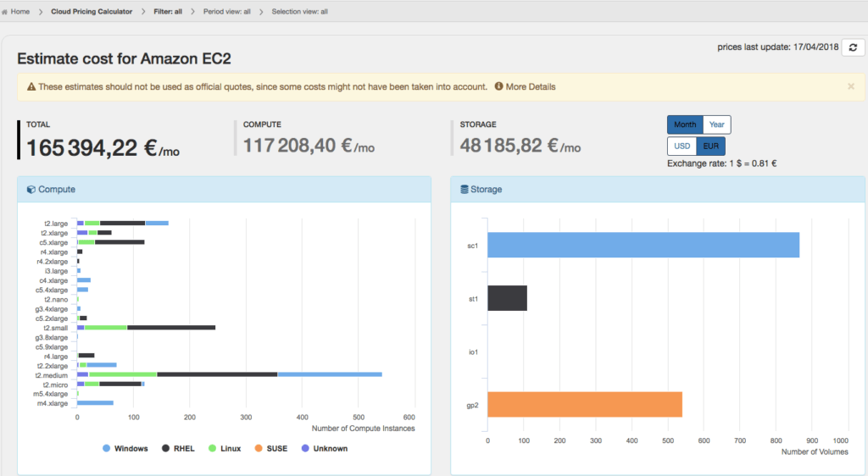Click the t2.large Windows bar segment
Screen dimensions: 868x476
[157, 224]
